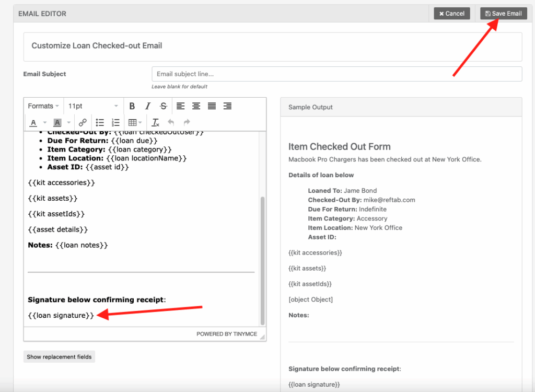Apply strikethrough formatting
535x392 pixels.
tap(163, 106)
